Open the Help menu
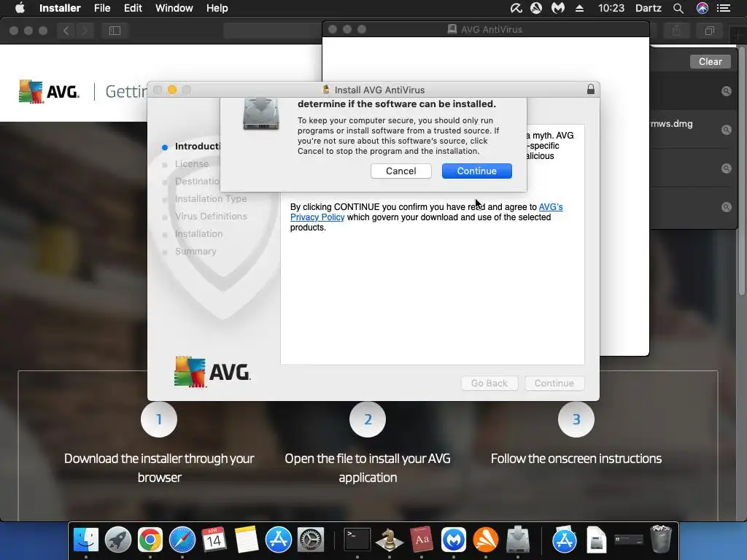Image resolution: width=747 pixels, height=560 pixels. coord(217,8)
